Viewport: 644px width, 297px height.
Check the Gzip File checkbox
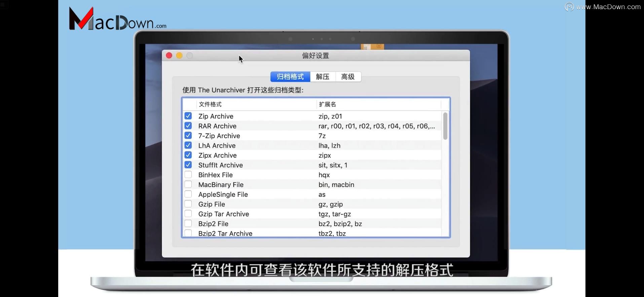point(188,204)
